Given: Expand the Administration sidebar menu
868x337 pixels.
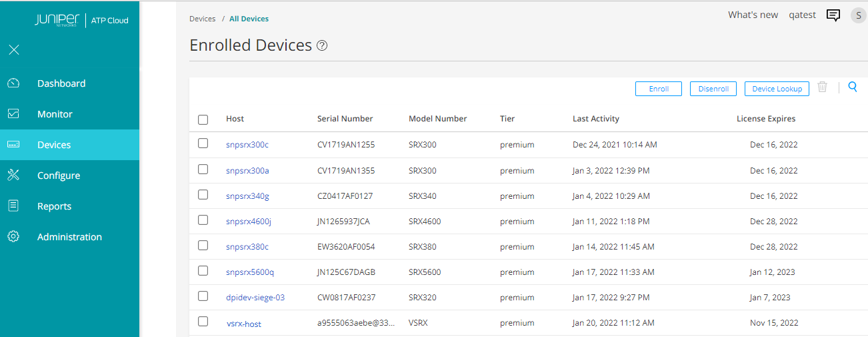Looking at the screenshot, I should [x=69, y=237].
